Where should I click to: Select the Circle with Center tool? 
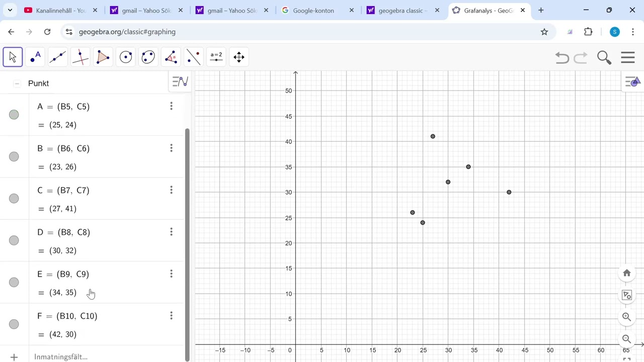pyautogui.click(x=126, y=57)
